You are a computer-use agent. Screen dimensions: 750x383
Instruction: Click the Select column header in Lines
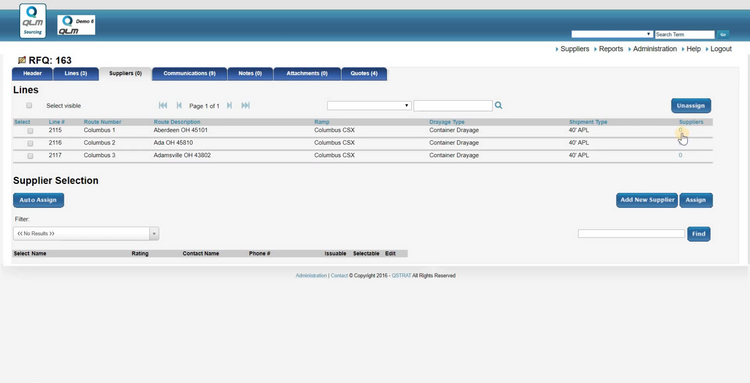pos(22,122)
